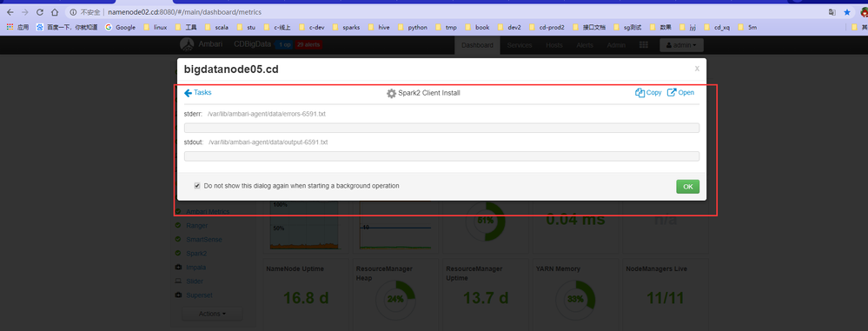Open the Ambari views grid icon
Viewport: 868px width, 331px height.
click(644, 45)
